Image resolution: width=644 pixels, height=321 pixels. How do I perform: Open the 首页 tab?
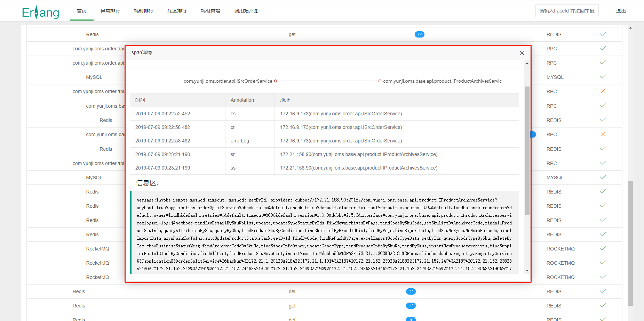(82, 11)
